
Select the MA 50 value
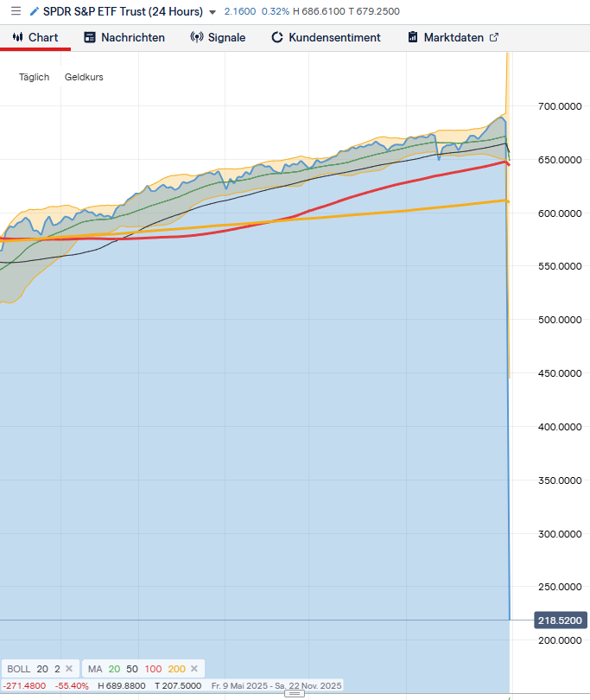pyautogui.click(x=132, y=669)
